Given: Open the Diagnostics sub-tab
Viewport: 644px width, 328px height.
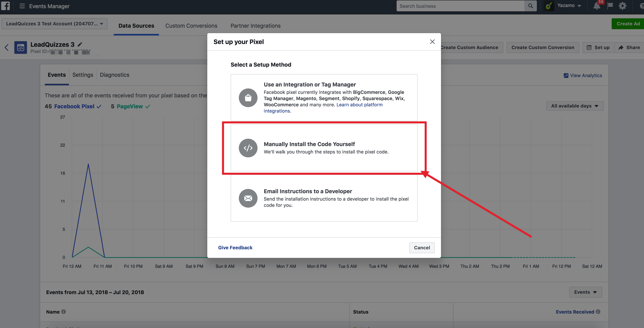Looking at the screenshot, I should point(115,75).
